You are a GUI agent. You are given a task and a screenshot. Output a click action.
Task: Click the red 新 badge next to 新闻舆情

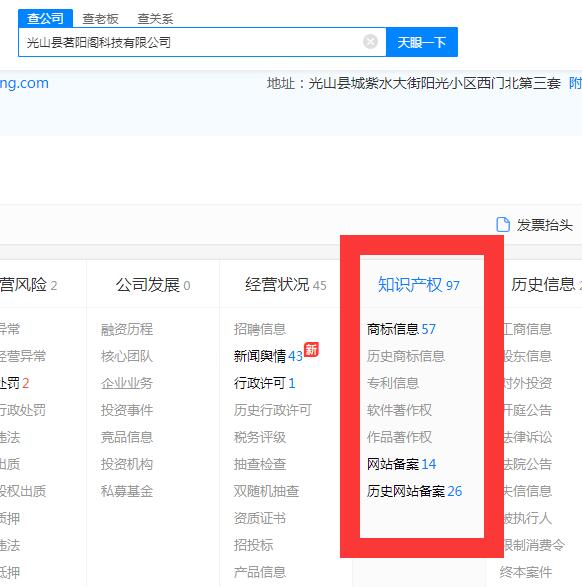tap(311, 350)
